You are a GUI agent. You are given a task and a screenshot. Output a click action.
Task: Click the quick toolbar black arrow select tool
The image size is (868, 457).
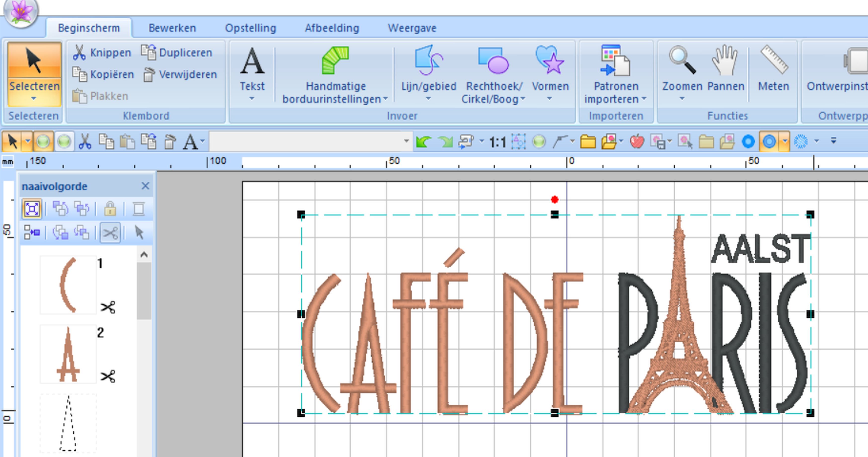click(12, 141)
